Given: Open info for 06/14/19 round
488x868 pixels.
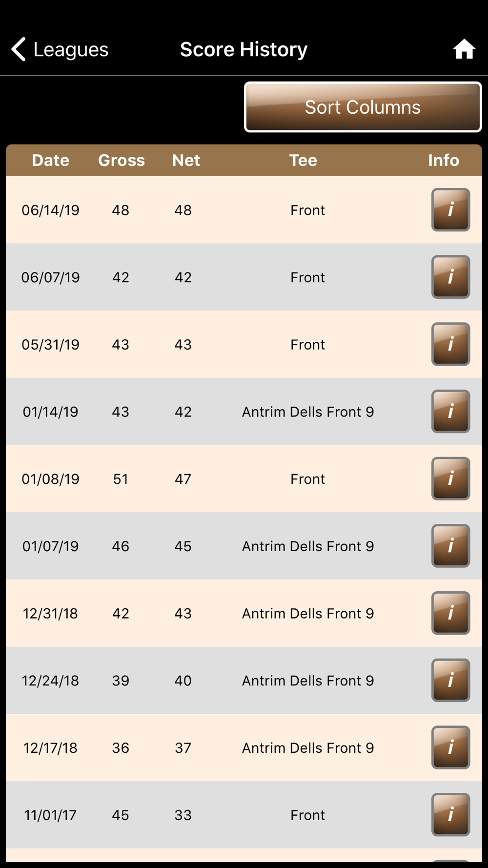Looking at the screenshot, I should tap(450, 210).
